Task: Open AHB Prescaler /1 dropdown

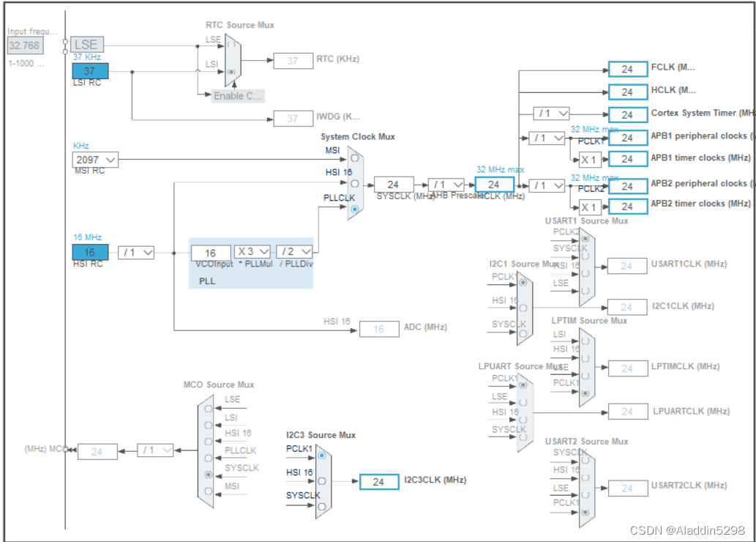Action: pyautogui.click(x=446, y=185)
